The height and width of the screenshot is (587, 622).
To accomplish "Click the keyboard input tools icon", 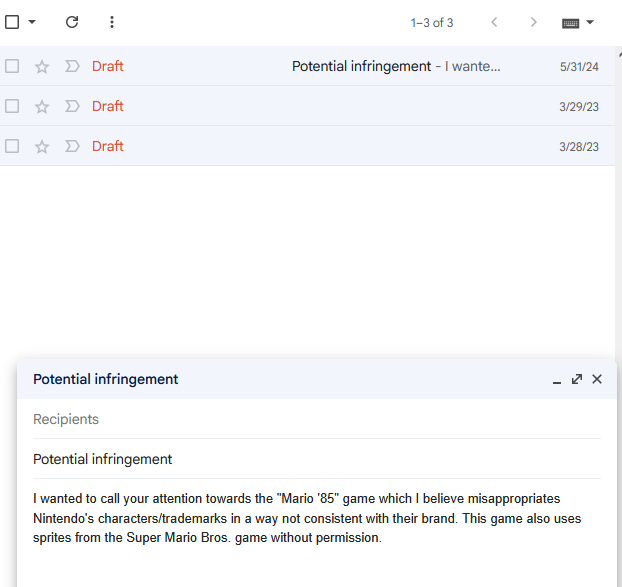I will [570, 23].
